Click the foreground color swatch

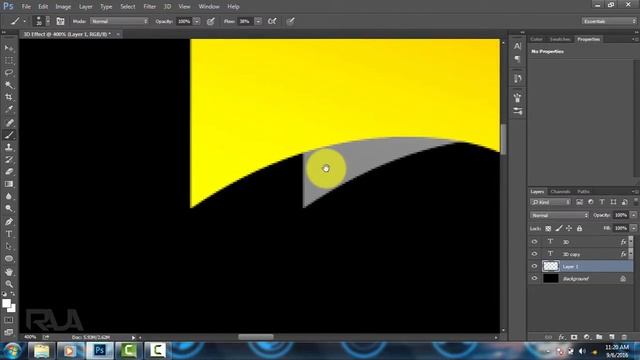pos(7,303)
